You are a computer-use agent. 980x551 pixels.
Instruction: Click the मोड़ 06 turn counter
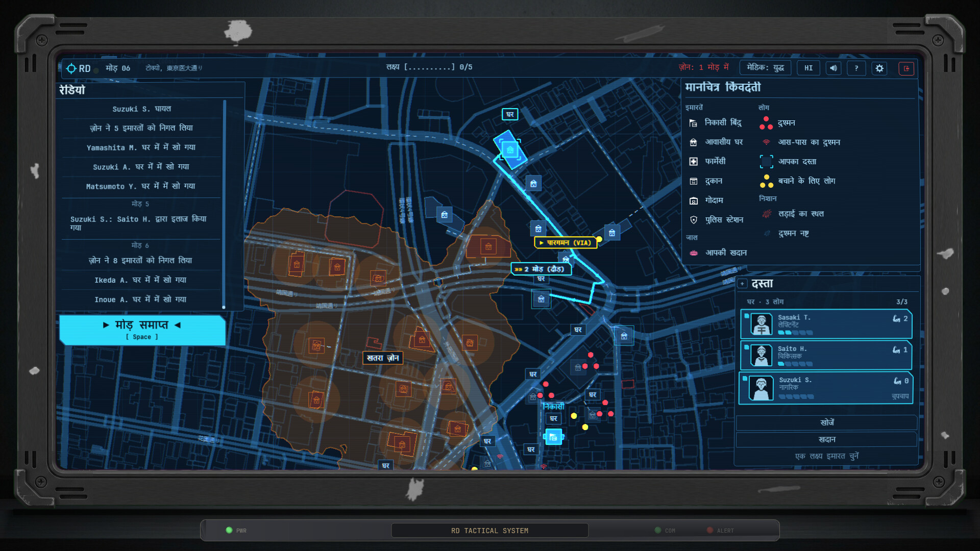tap(118, 68)
